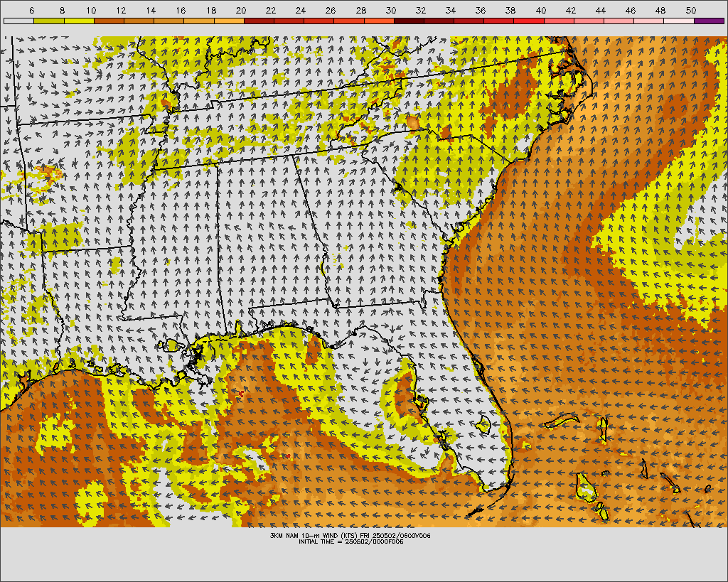The height and width of the screenshot is (582, 728).
Task: Select the legend value 36
Action: [481, 10]
